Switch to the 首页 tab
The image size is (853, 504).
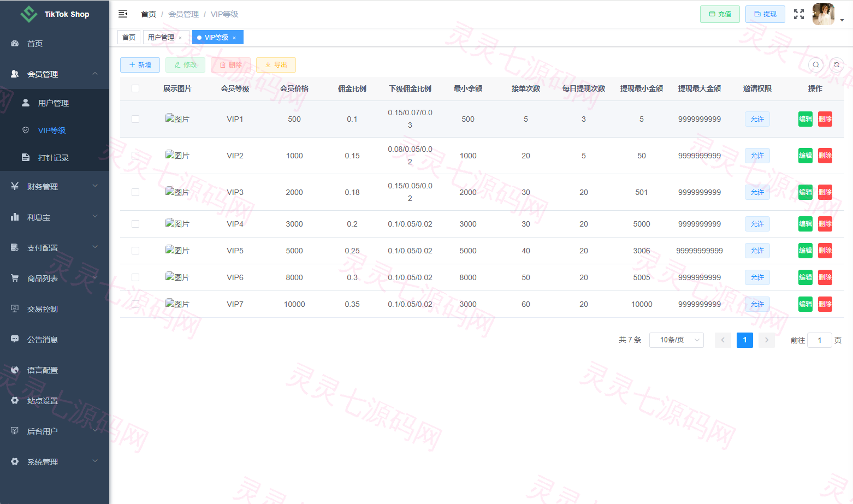tap(129, 38)
